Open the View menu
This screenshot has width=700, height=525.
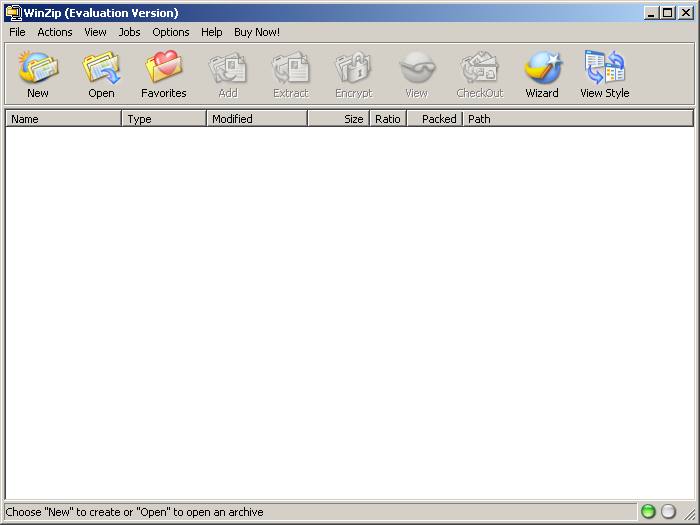[x=96, y=32]
